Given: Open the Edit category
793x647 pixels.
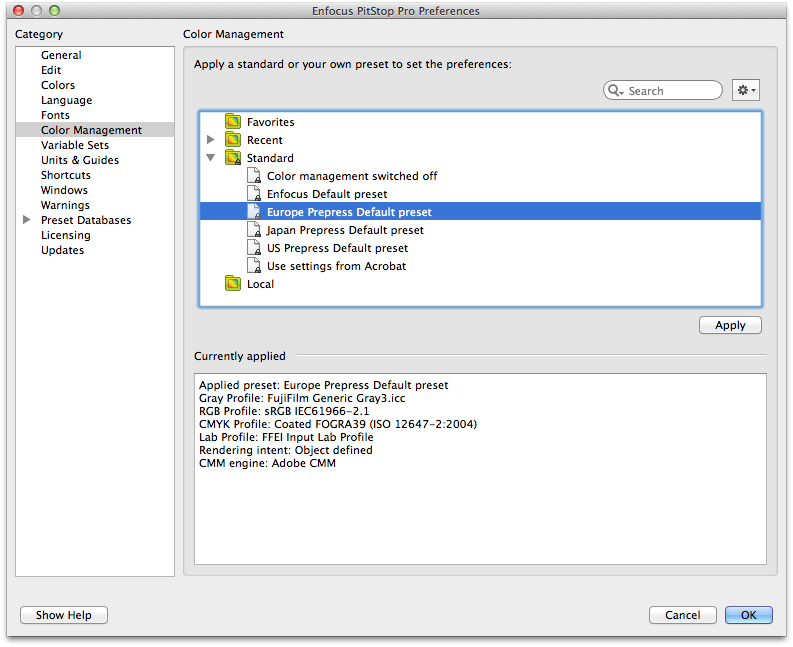Looking at the screenshot, I should click(x=51, y=70).
